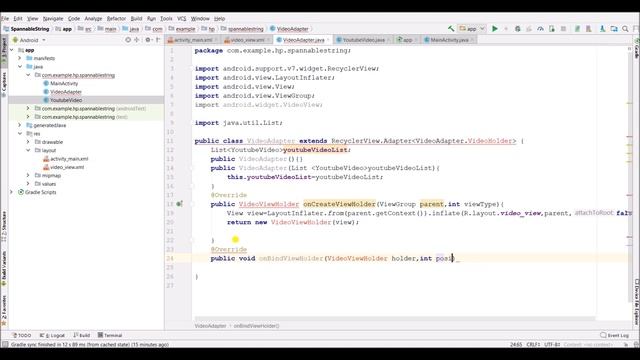Click the Gradle Scripts icon in project tree
Image resolution: width=640 pixels, height=360 pixels.
tap(21, 192)
